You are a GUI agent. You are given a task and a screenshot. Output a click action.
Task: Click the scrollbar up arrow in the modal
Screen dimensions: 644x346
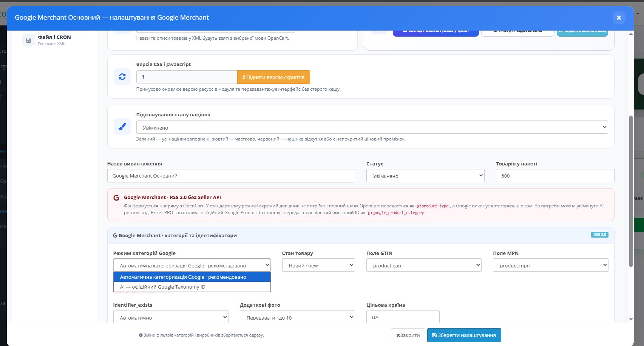coord(631,34)
